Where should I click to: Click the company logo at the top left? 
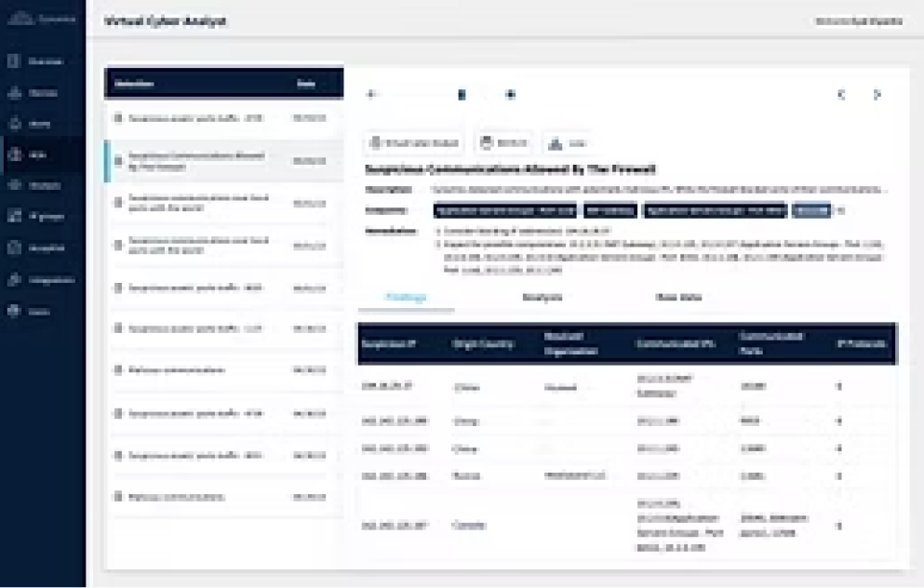[37, 16]
